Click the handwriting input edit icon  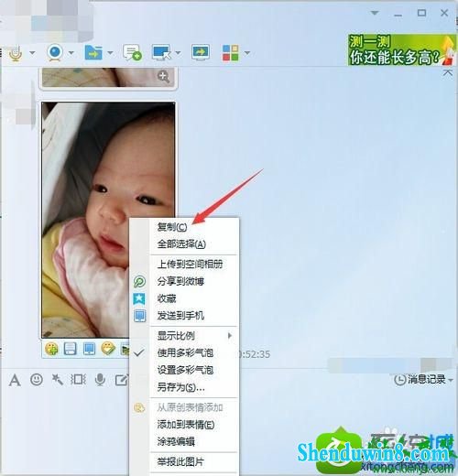[x=122, y=380]
